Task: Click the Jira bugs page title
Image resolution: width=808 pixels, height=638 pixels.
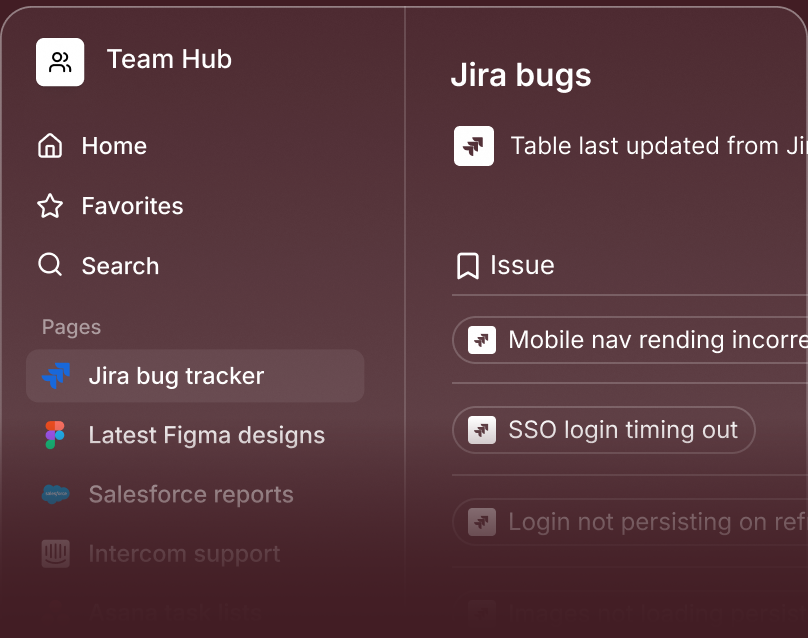Action: click(521, 75)
